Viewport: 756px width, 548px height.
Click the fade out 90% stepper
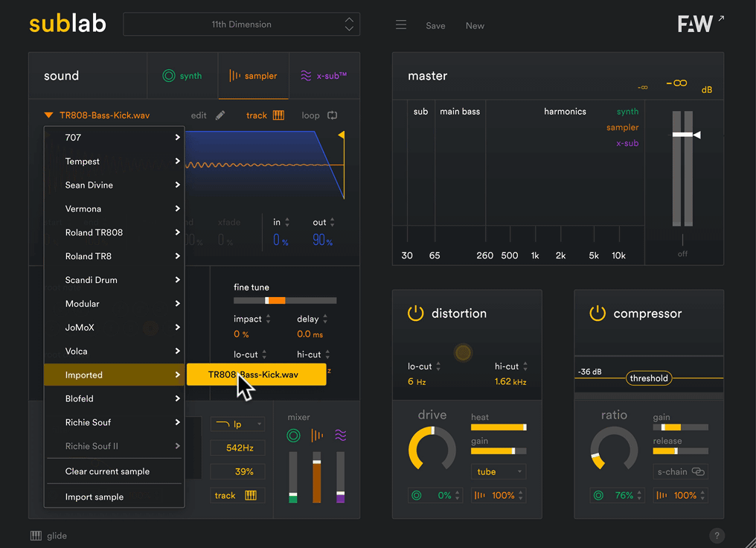tap(332, 223)
